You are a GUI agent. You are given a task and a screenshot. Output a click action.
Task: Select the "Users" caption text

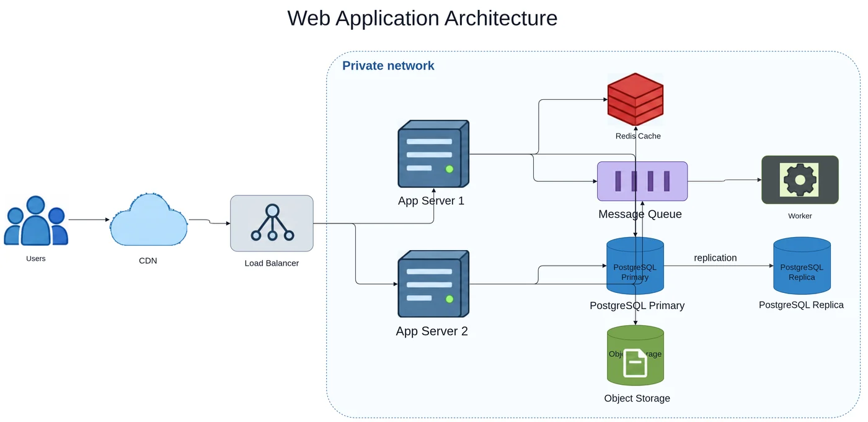36,258
